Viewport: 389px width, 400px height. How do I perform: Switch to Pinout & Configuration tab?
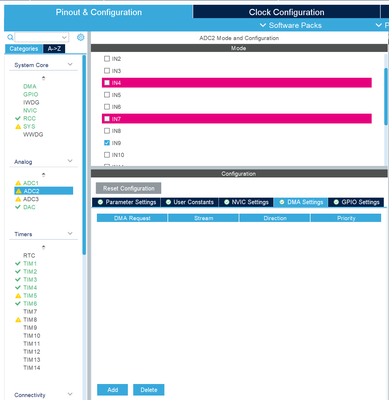click(99, 12)
